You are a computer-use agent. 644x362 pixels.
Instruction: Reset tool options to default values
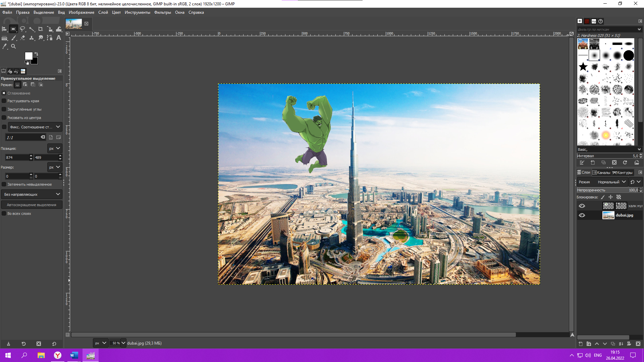click(54, 344)
